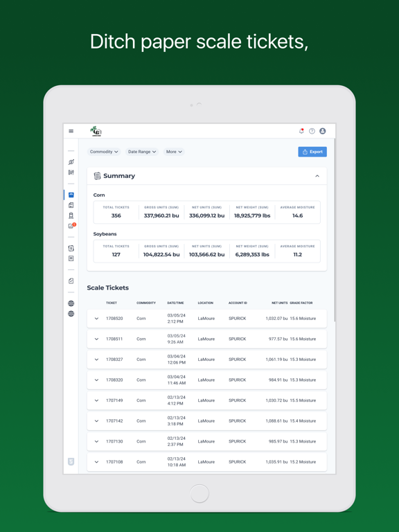Expand ticket 1708511 row

tap(97, 339)
